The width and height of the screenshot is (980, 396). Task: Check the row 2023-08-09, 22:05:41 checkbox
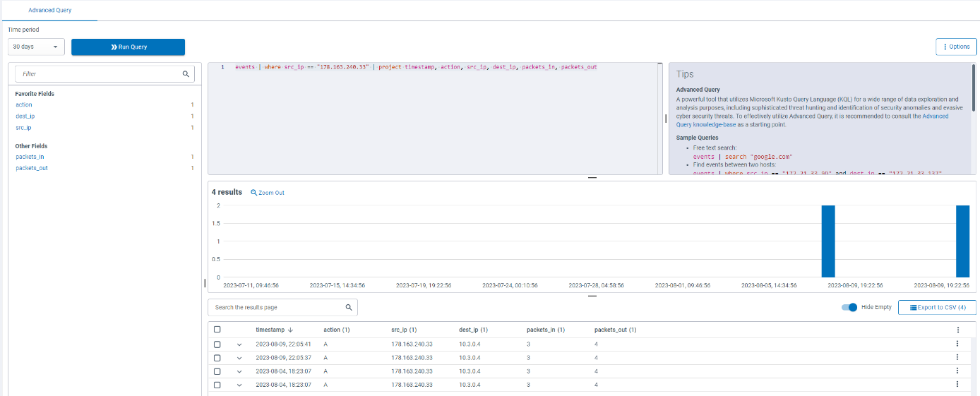click(x=217, y=344)
